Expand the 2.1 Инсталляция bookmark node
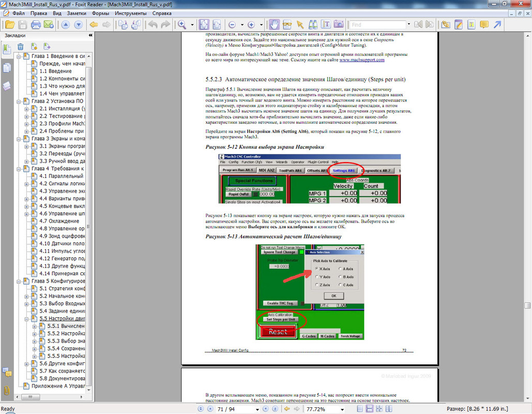This screenshot has width=532, height=414. point(26,109)
